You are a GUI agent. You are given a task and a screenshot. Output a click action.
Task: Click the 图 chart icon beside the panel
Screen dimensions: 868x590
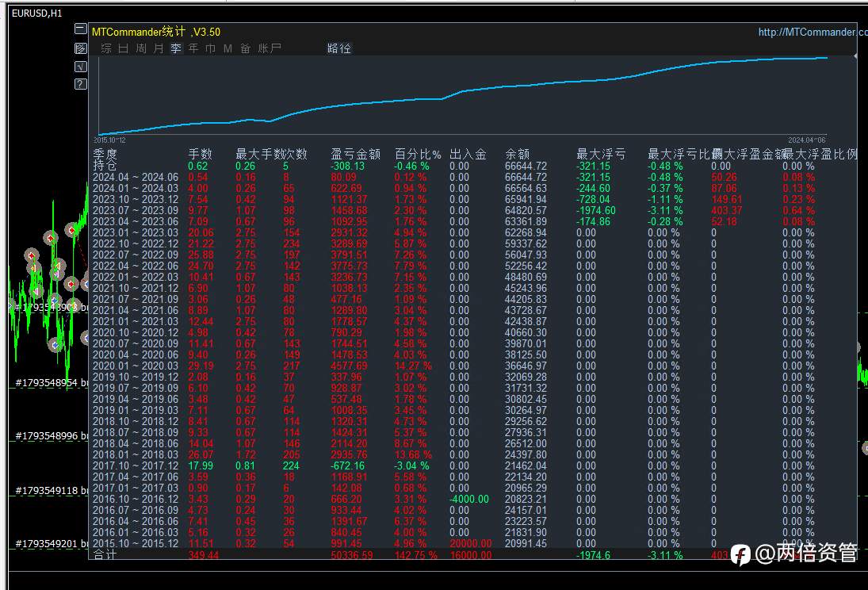pos(80,48)
